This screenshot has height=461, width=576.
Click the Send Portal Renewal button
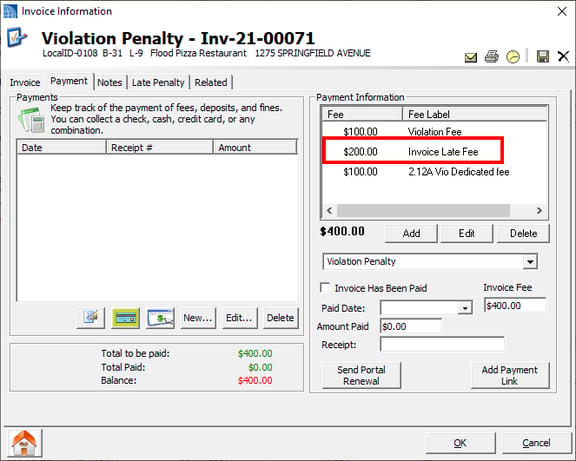(x=361, y=375)
